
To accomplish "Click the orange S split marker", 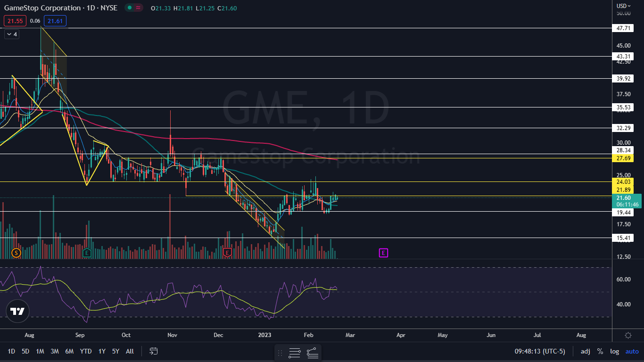I will 17,253.
